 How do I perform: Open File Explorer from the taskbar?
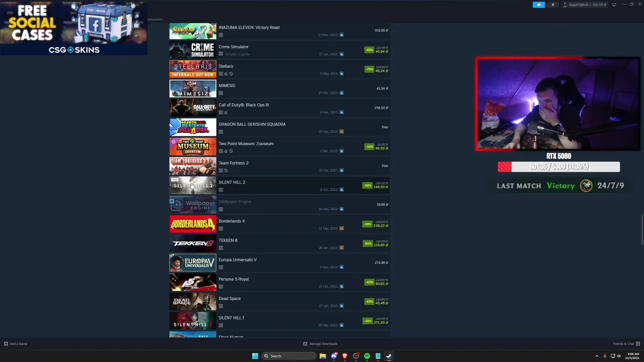coord(323,356)
